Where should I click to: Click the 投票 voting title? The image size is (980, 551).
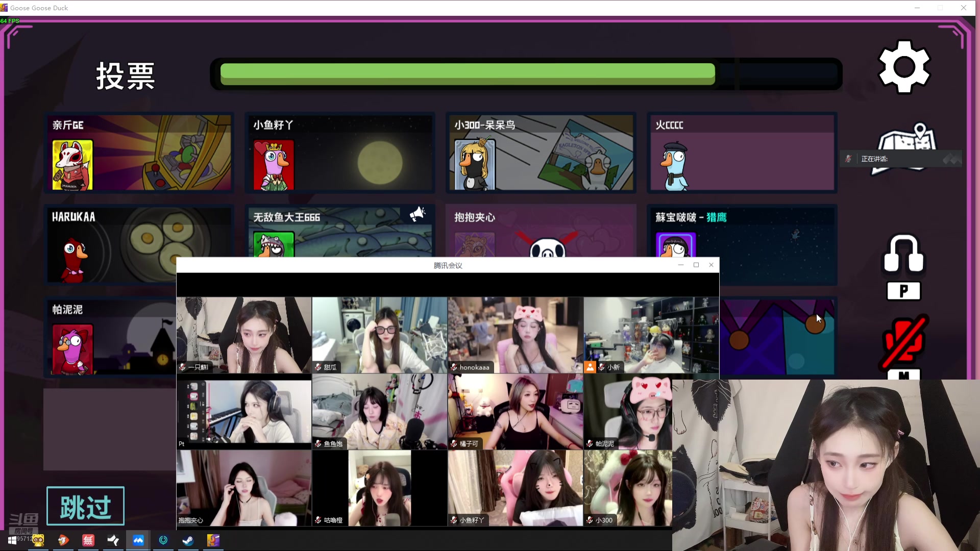coord(126,76)
